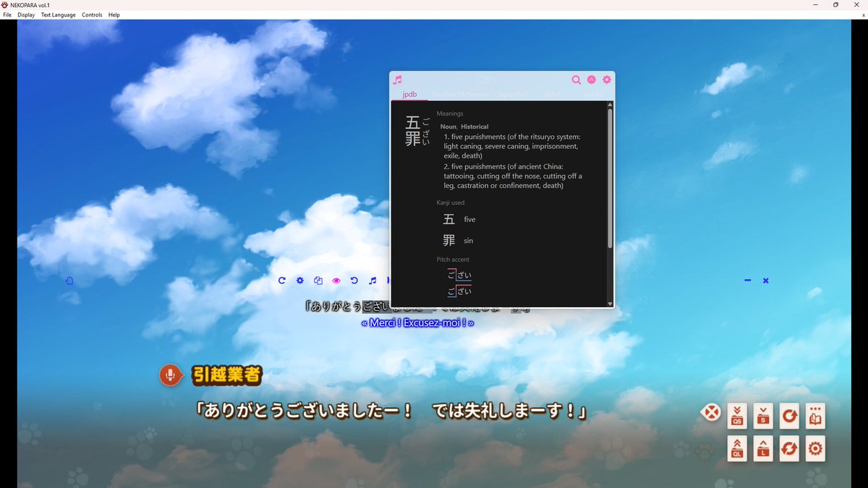The image size is (868, 488).
Task: Open the Controls menu
Action: point(92,14)
